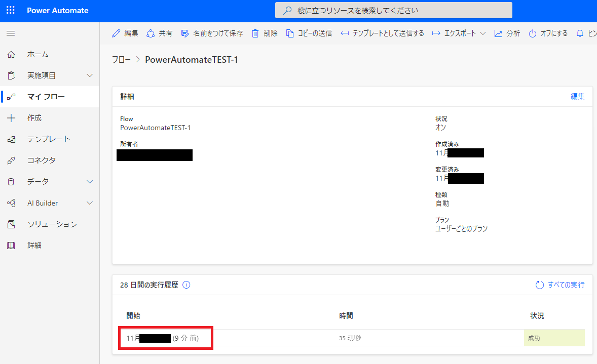This screenshot has height=364, width=597.
Task: Click すべての実行 to view all runs
Action: [567, 285]
